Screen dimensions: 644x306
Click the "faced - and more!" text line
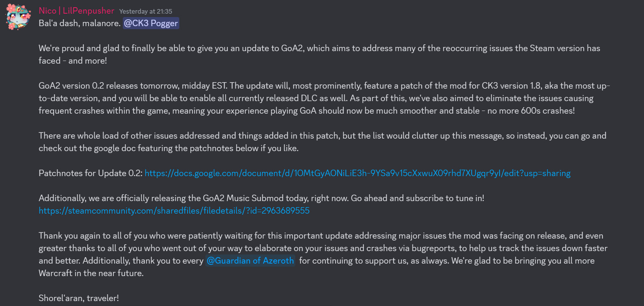73,61
